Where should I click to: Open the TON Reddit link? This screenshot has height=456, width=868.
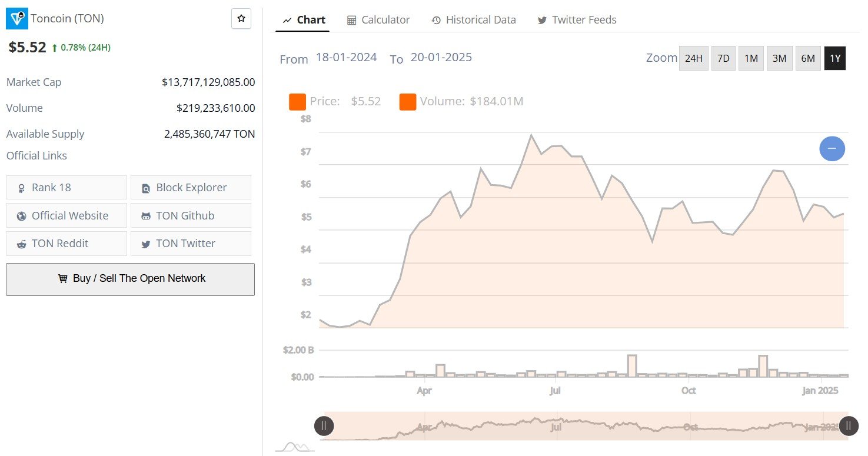[x=66, y=244]
